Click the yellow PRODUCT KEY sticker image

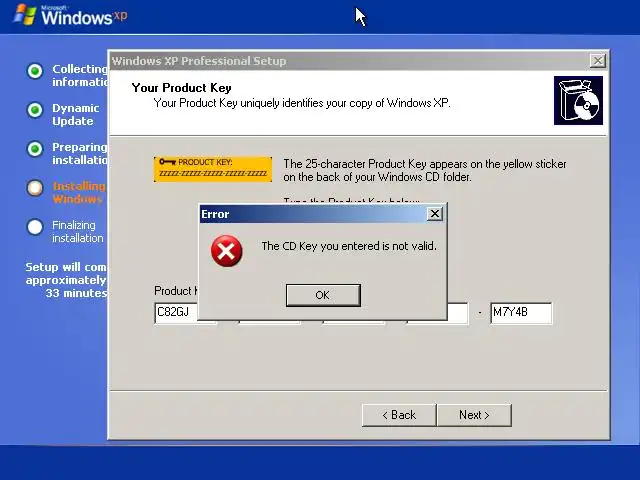[213, 169]
